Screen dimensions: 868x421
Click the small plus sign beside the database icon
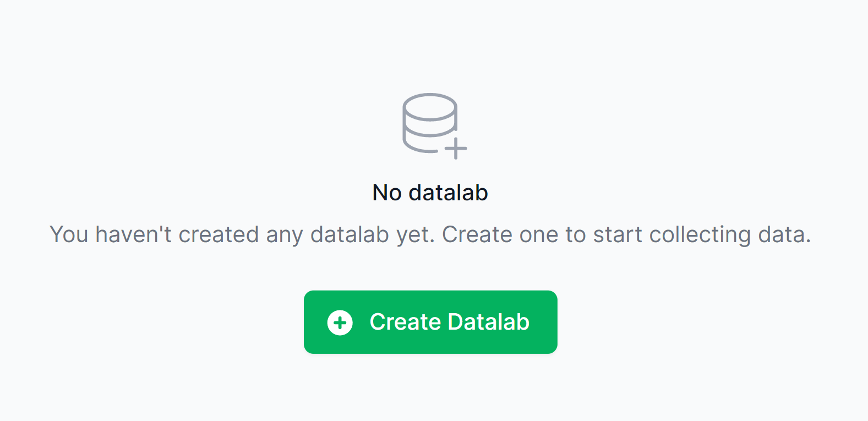[x=456, y=148]
